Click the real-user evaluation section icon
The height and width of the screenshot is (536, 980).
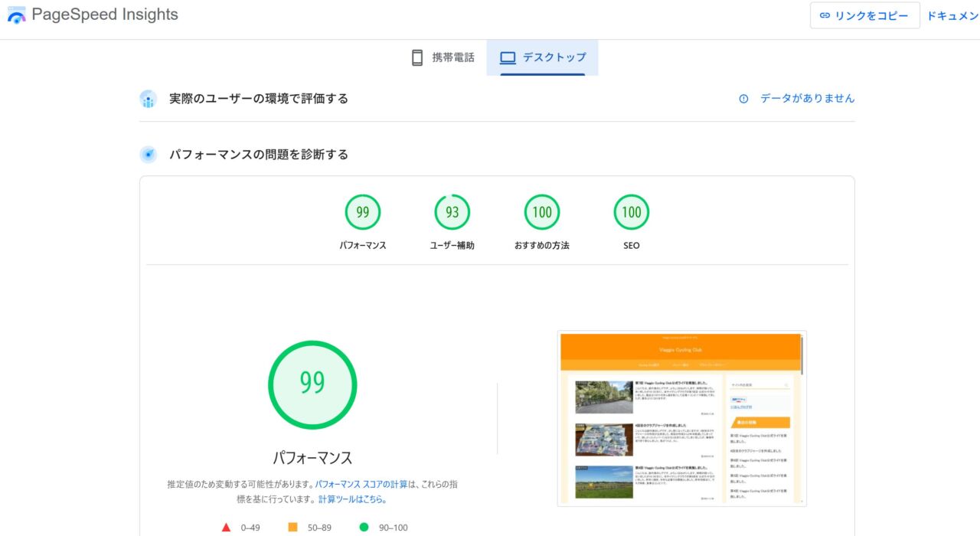149,99
